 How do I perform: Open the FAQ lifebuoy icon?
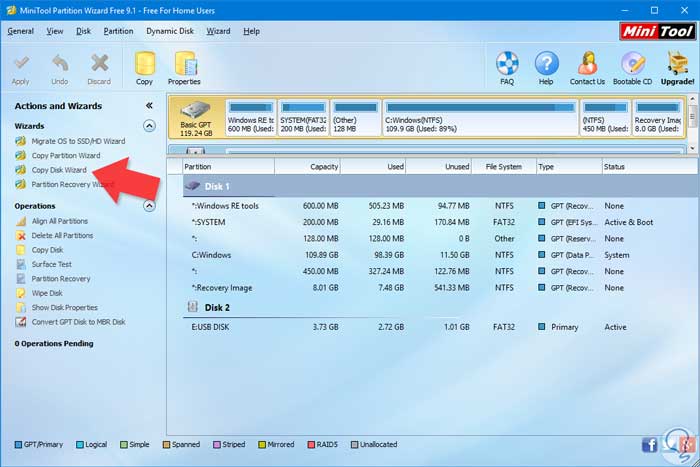[507, 63]
